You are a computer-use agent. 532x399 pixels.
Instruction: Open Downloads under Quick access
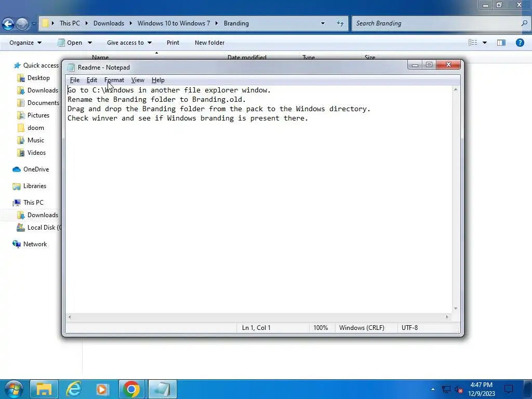[x=38, y=90]
